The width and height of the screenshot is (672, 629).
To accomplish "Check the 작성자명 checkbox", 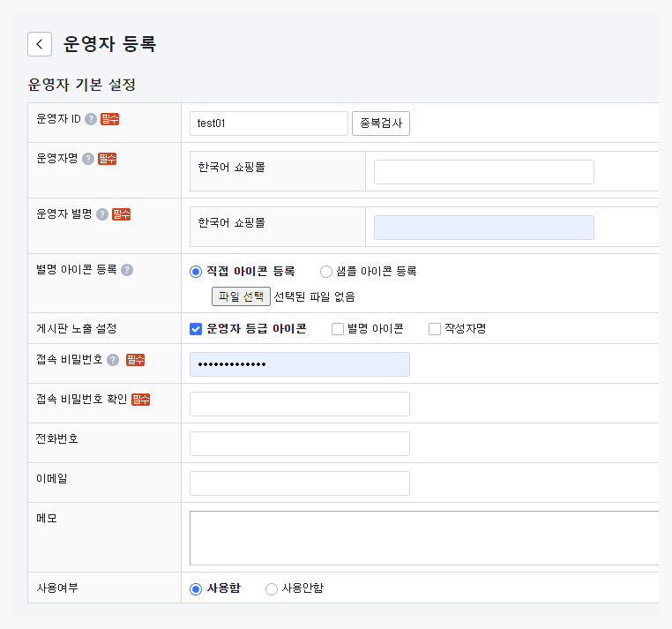I will pos(435,329).
